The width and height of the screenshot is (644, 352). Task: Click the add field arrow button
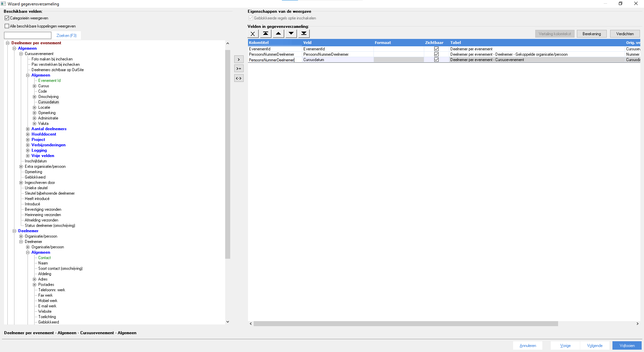239,60
